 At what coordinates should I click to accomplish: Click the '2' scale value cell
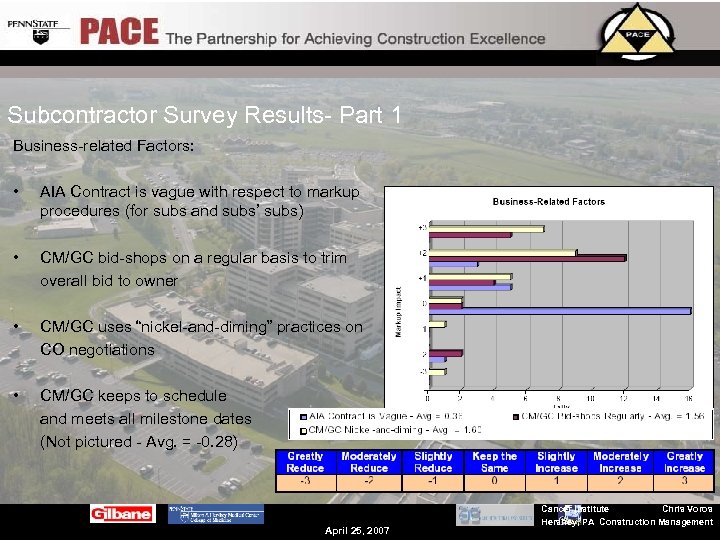620,482
